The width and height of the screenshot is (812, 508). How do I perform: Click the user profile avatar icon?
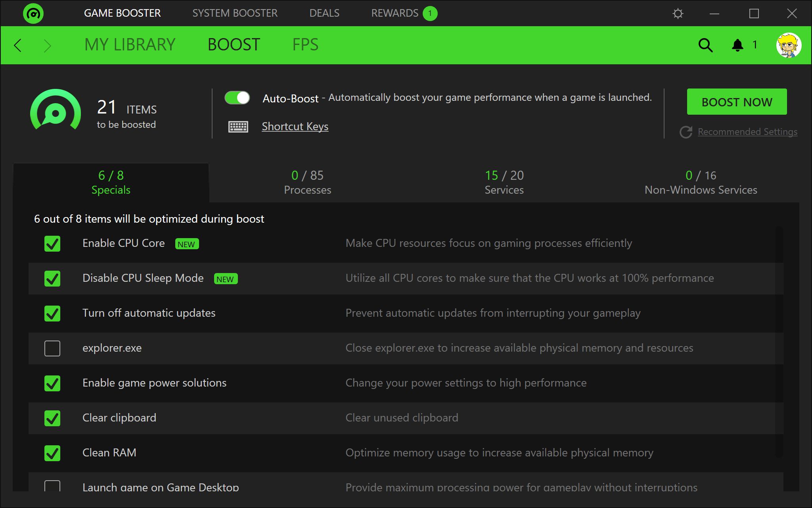pos(790,44)
